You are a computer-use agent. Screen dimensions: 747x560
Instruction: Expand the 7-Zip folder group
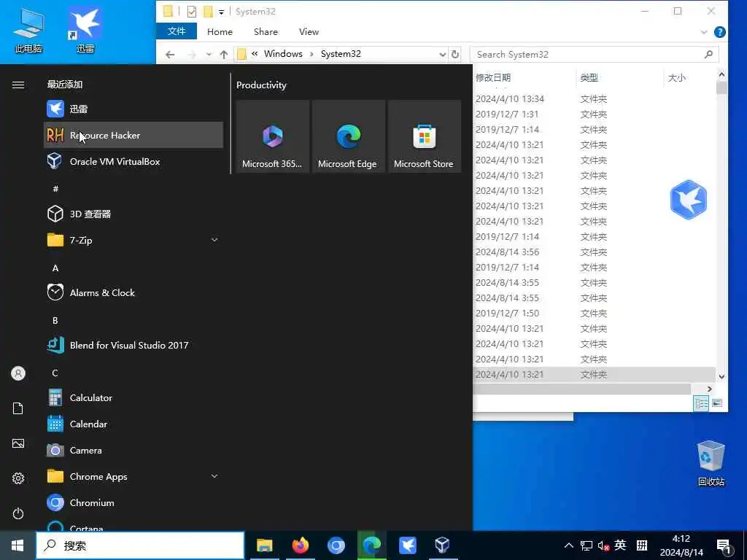coord(214,240)
